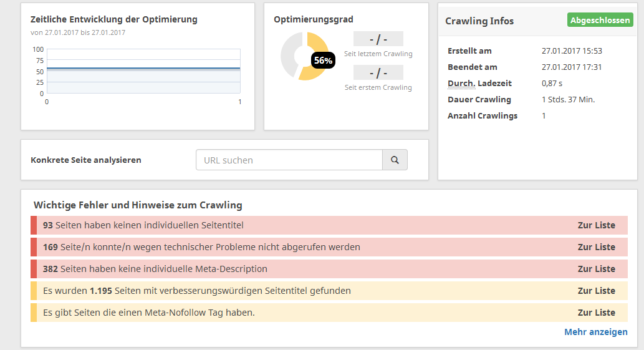Click the magnifying glass search icon
This screenshot has height=350, width=644.
point(395,160)
